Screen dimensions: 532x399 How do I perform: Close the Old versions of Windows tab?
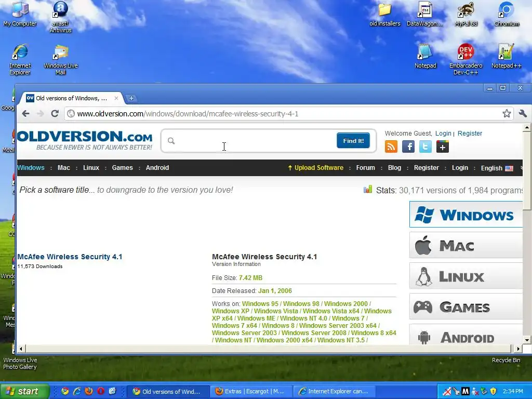coord(116,98)
